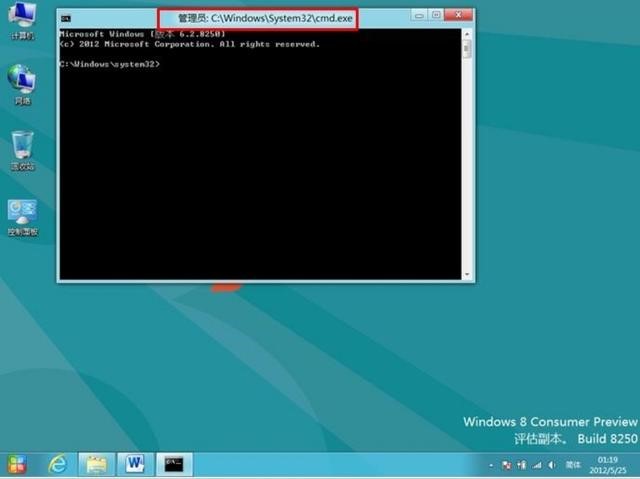Open the Computer (计算机) desktop icon
This screenshot has height=479, width=640.
(x=21, y=18)
